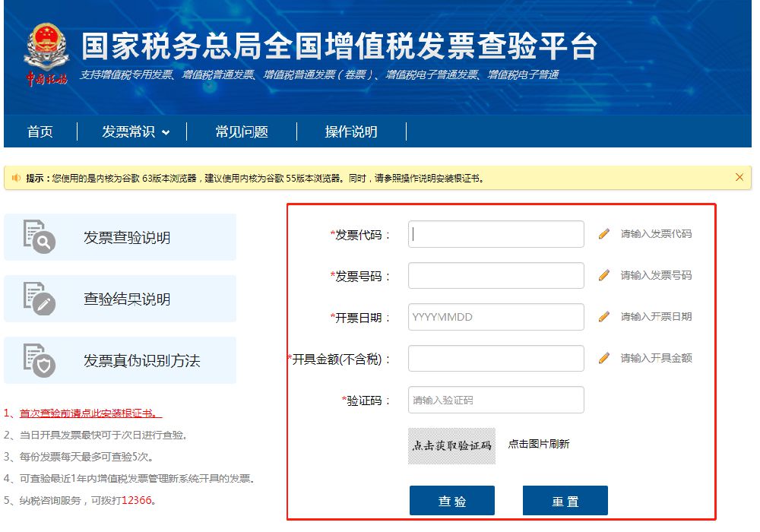Open the 操作说明 navigation item
760x532 pixels.
(x=351, y=132)
